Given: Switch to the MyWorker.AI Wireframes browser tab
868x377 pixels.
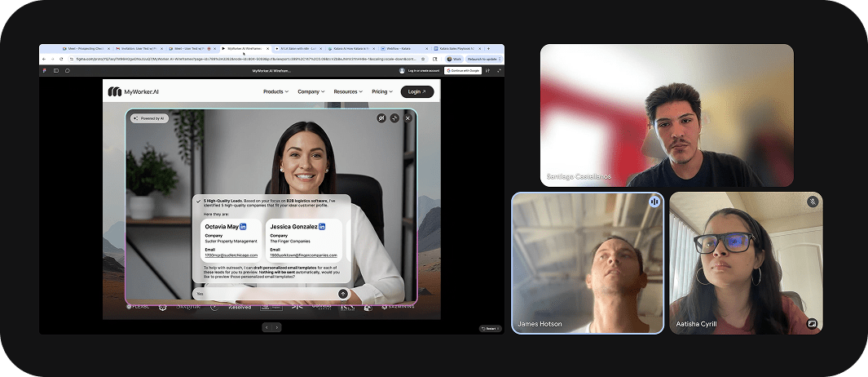Looking at the screenshot, I should [x=244, y=49].
